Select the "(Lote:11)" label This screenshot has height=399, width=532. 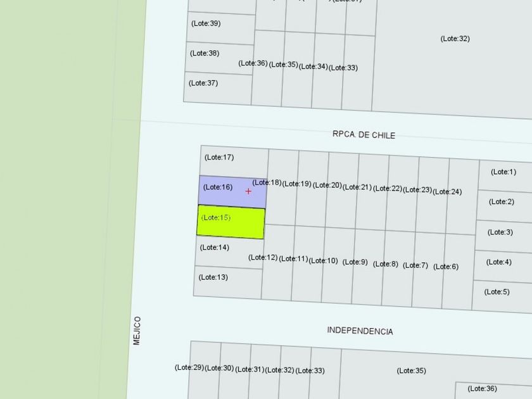point(293,259)
